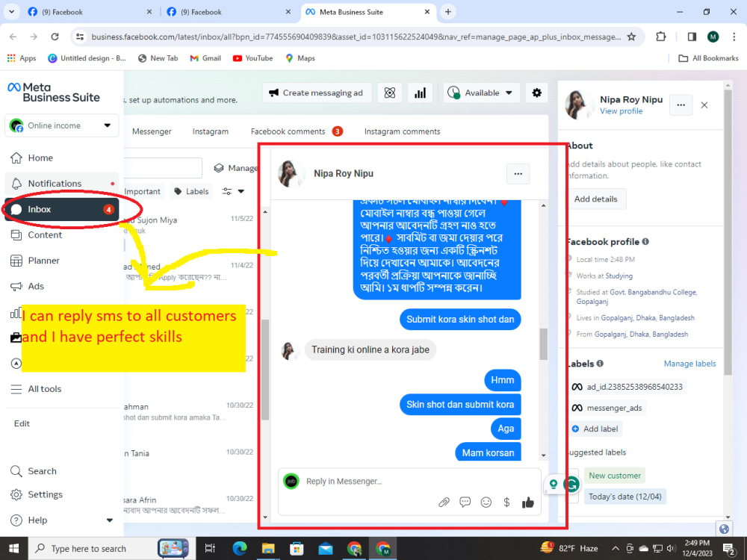Close the Nipa Roy Nipu profile panel
The height and width of the screenshot is (560, 747).
(704, 105)
